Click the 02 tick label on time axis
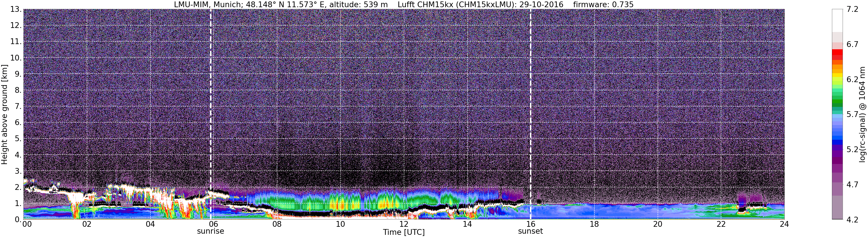 point(87,224)
